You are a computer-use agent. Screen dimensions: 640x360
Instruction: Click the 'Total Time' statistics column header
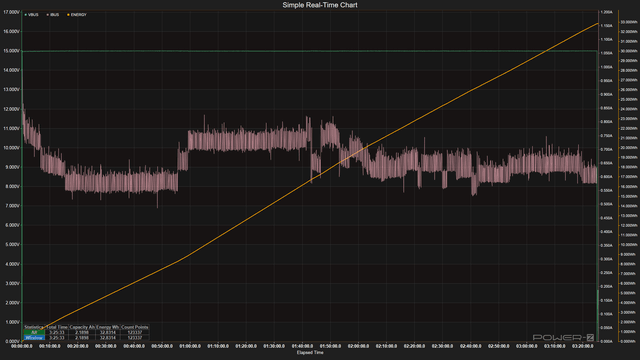click(x=57, y=327)
